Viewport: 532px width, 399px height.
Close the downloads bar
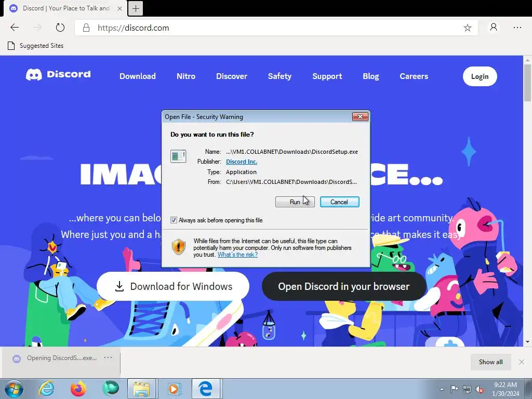tap(522, 362)
